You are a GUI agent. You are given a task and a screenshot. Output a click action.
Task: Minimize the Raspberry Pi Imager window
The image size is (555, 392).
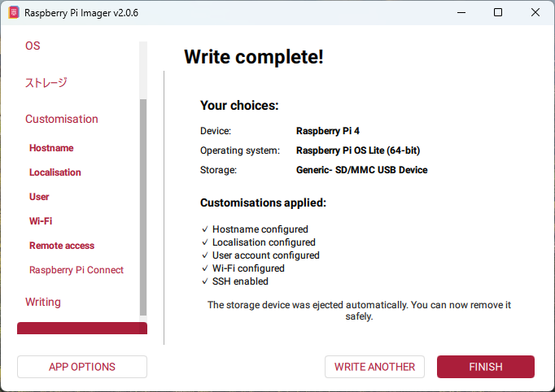460,13
